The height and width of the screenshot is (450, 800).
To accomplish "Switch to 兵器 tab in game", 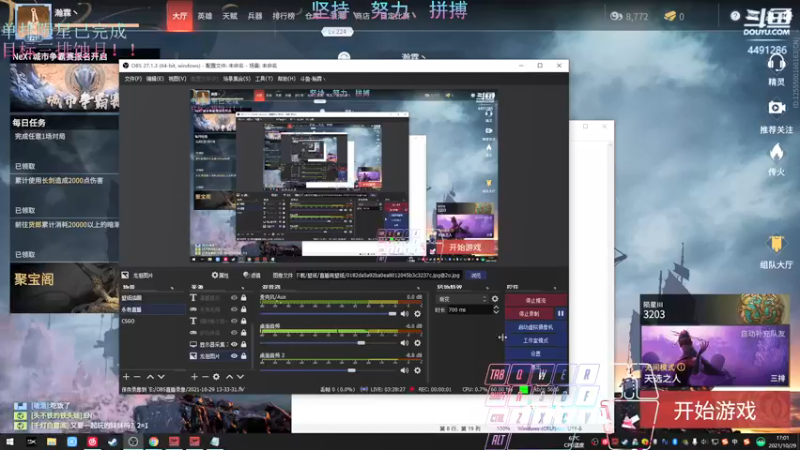I will [255, 16].
